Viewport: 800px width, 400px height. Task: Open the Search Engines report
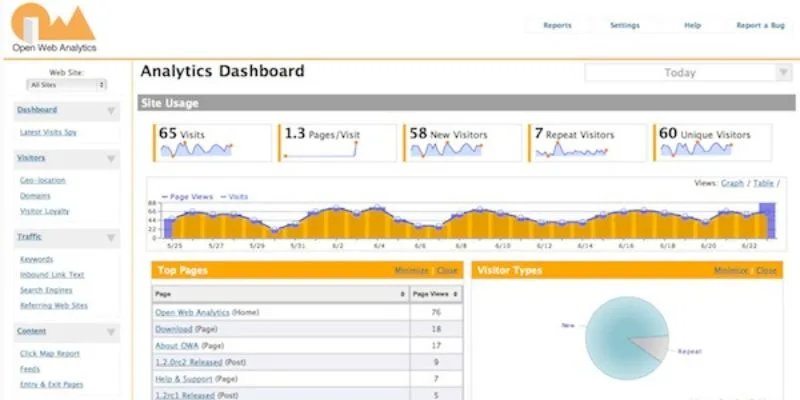46,290
